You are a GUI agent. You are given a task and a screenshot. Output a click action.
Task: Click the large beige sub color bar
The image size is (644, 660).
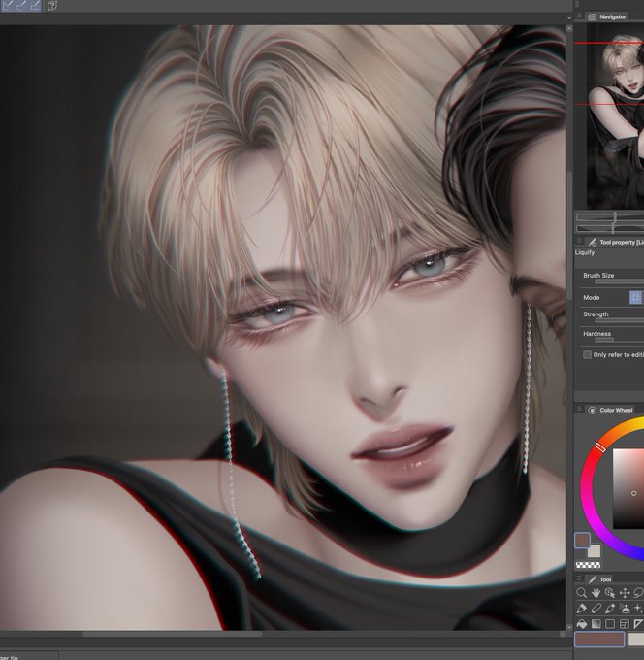point(636,640)
